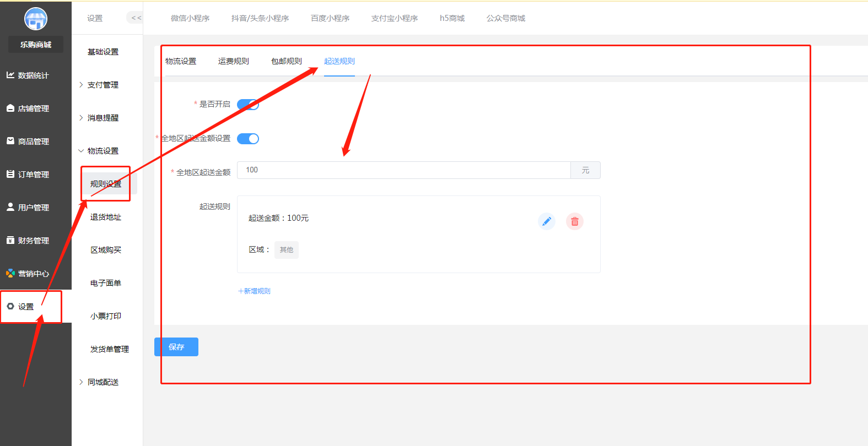Open 小票打印 submenu item

(x=106, y=316)
